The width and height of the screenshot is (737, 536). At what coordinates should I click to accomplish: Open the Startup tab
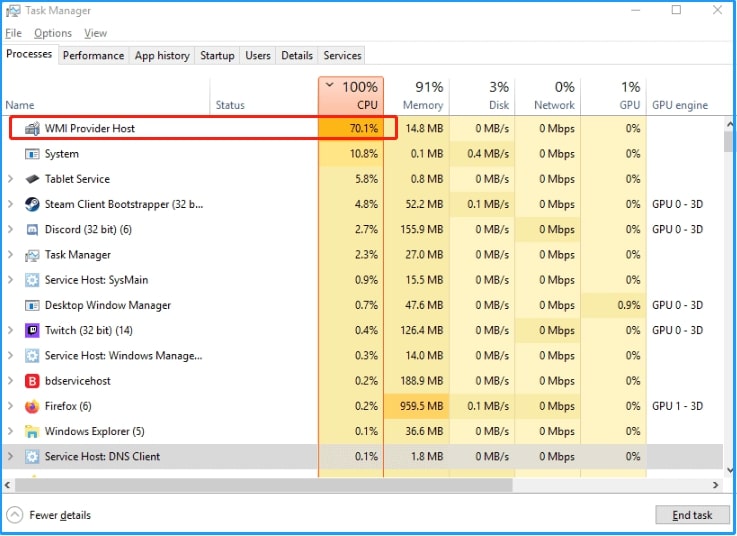(217, 56)
